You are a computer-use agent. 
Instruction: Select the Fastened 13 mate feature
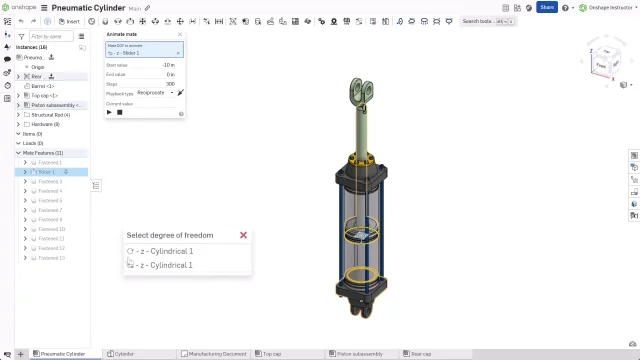51,258
